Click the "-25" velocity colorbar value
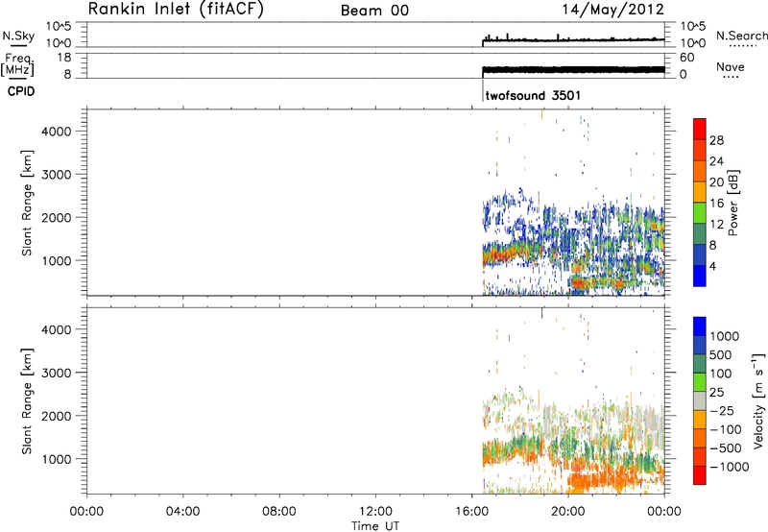This screenshot has width=768, height=532. coord(722,410)
